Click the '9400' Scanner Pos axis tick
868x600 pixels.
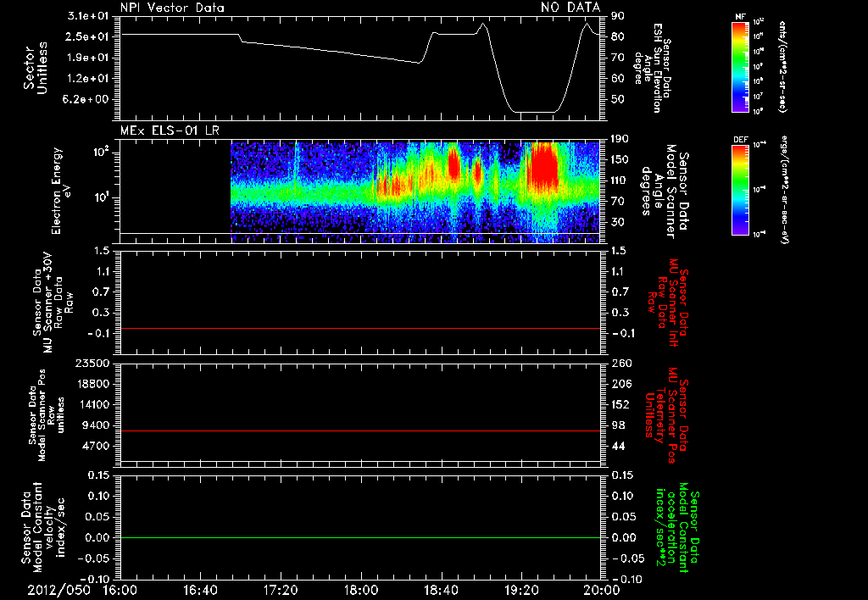[96, 425]
